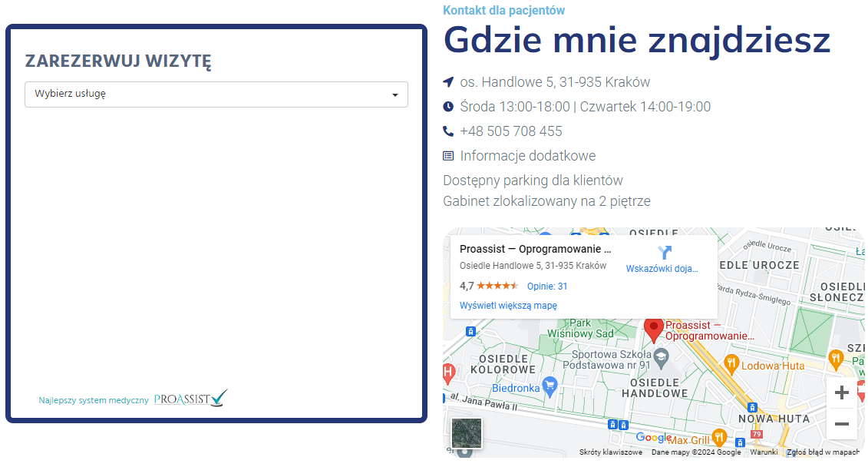Click the Lodowa Huta restaurant marker

pos(732,365)
